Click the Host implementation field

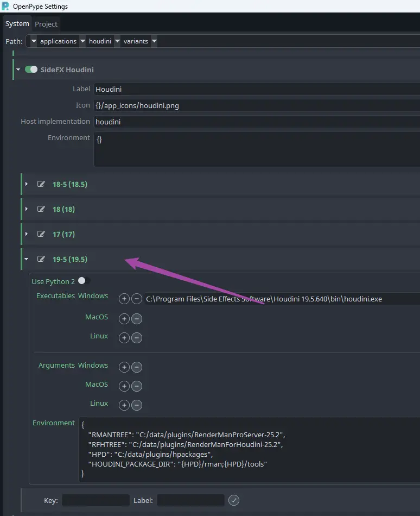point(257,122)
